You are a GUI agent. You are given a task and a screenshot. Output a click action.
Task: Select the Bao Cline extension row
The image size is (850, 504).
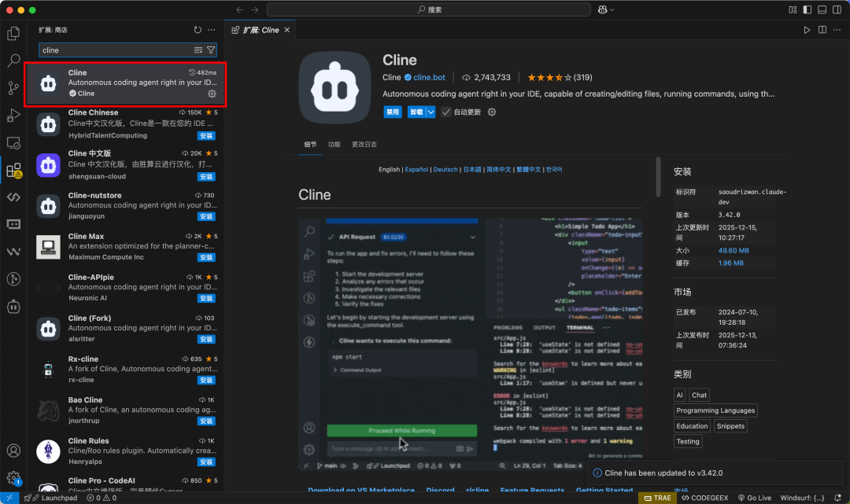coord(125,410)
